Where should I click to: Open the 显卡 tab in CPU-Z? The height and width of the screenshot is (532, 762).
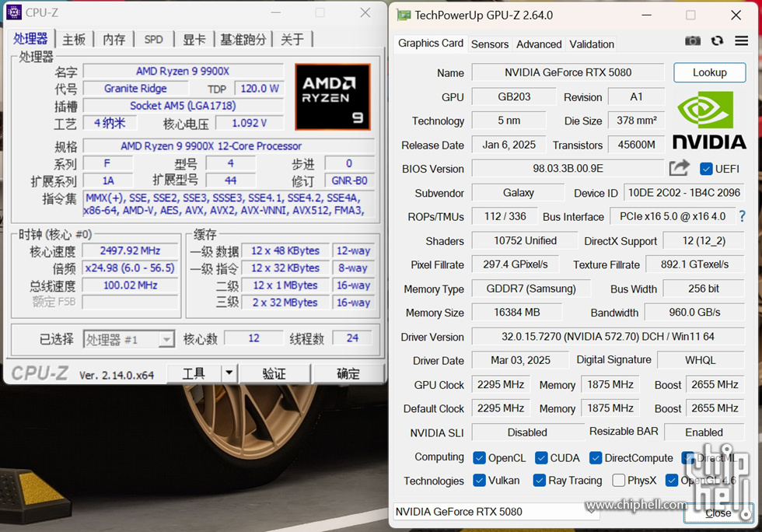pyautogui.click(x=194, y=40)
